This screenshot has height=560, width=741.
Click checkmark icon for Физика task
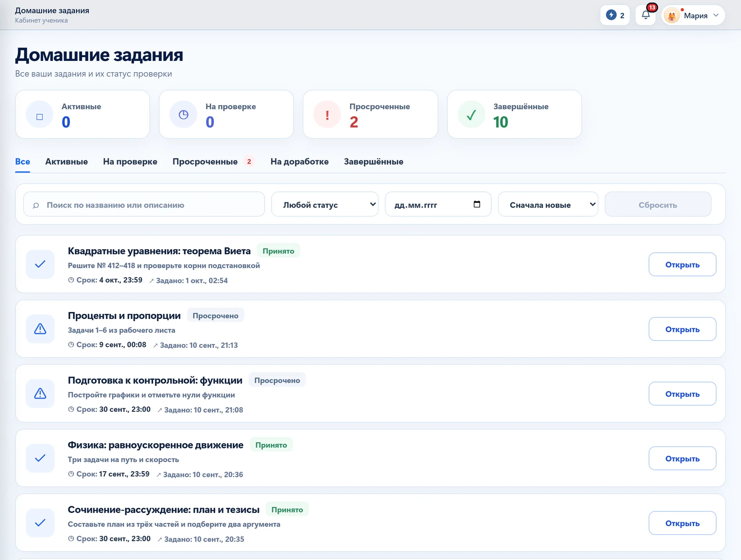[x=40, y=458]
